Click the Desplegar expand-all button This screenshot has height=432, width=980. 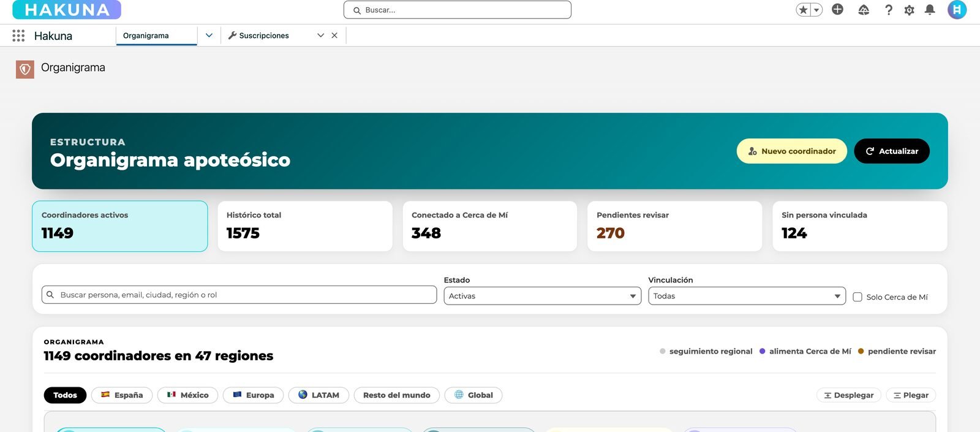click(x=849, y=395)
